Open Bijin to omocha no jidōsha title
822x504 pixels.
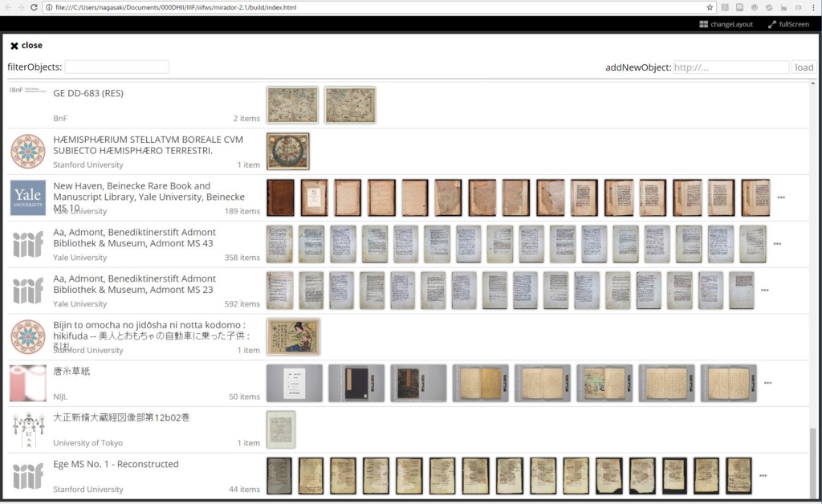tap(151, 335)
